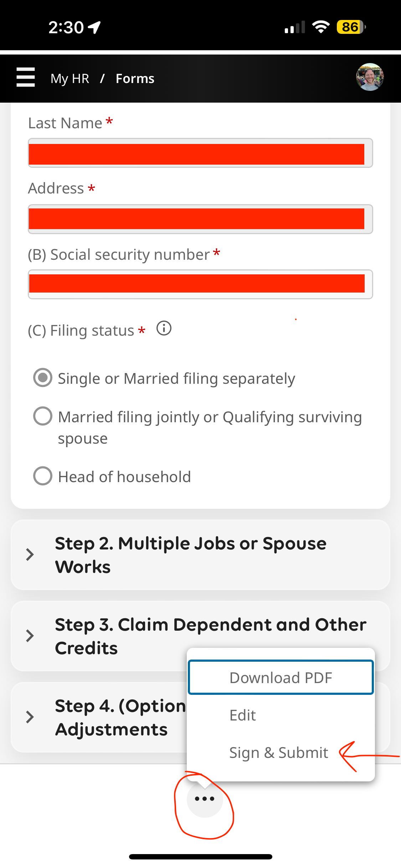
Task: Tap the location arrow beside the clock
Action: [x=95, y=27]
